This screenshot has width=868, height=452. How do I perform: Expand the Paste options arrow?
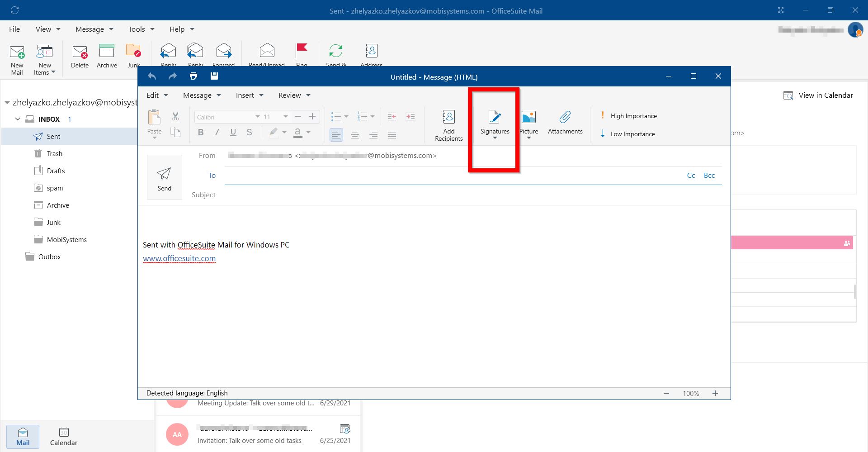pyautogui.click(x=154, y=138)
